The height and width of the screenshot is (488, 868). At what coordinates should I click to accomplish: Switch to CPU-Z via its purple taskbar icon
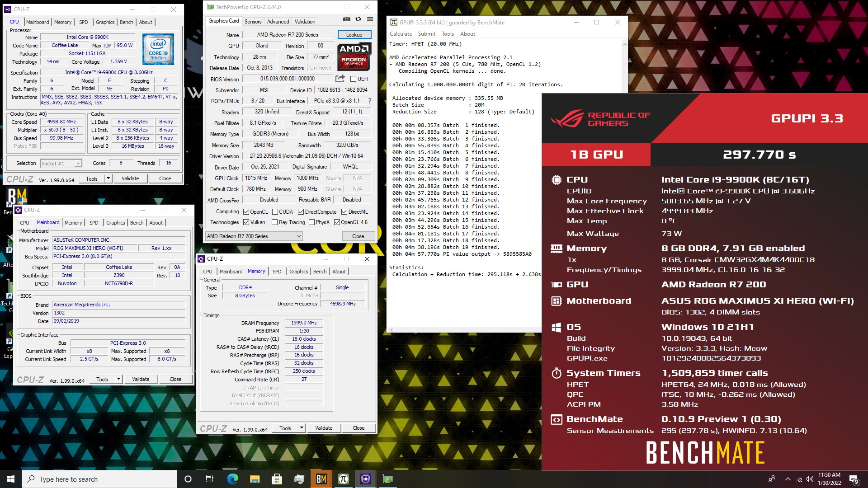tap(365, 479)
